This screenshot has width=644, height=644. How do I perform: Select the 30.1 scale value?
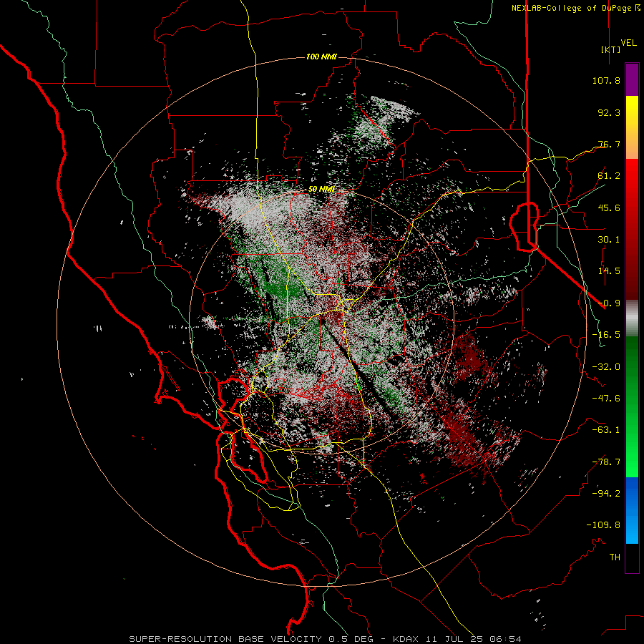pyautogui.click(x=609, y=240)
